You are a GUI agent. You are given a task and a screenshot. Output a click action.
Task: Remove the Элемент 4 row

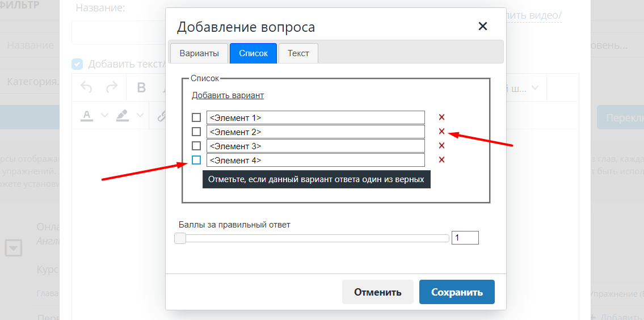441,160
